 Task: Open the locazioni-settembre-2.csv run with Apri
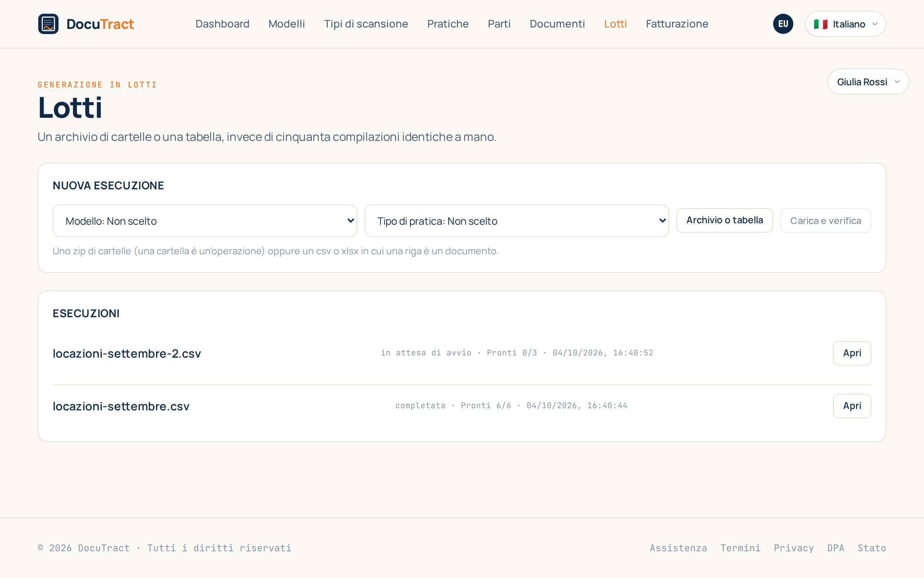point(852,353)
